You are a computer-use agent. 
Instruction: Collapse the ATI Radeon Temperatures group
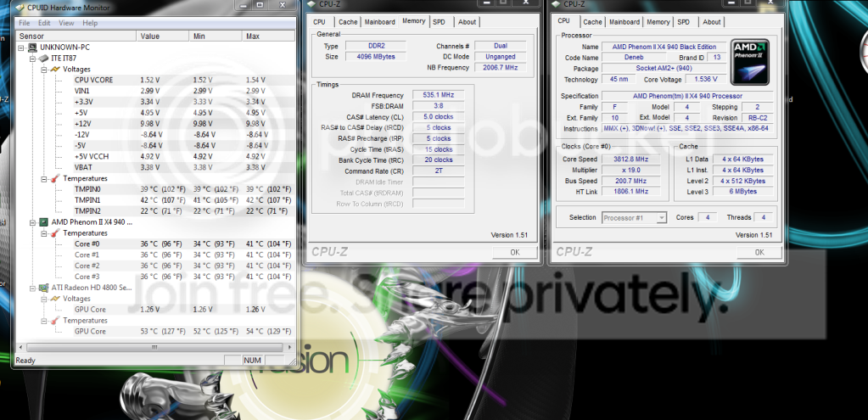(44, 321)
